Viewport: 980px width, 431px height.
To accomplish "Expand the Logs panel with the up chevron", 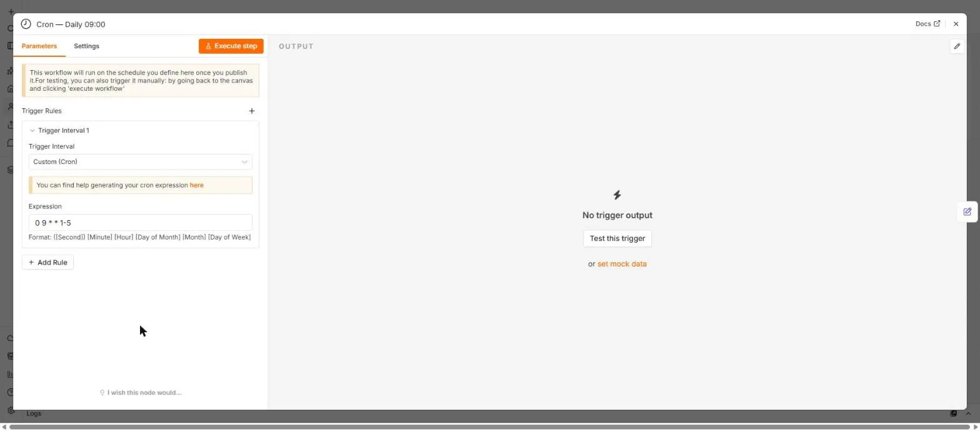I will (x=968, y=413).
